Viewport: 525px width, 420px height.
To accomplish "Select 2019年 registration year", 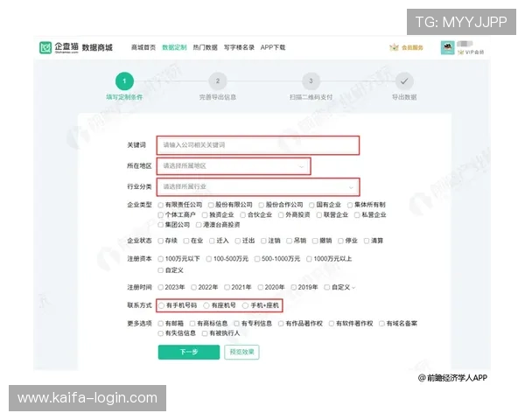I will [294, 287].
